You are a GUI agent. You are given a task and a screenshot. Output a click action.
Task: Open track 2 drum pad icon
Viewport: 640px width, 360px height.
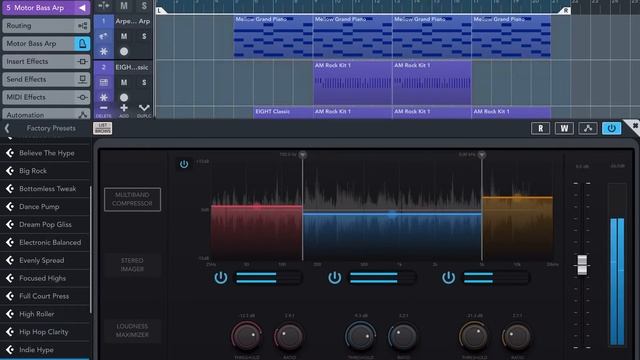pyautogui.click(x=104, y=82)
